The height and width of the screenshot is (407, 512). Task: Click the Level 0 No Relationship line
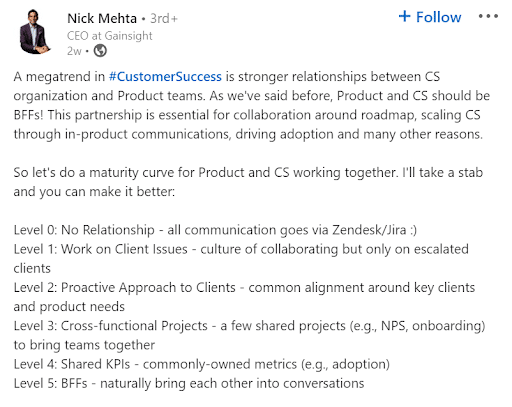215,230
